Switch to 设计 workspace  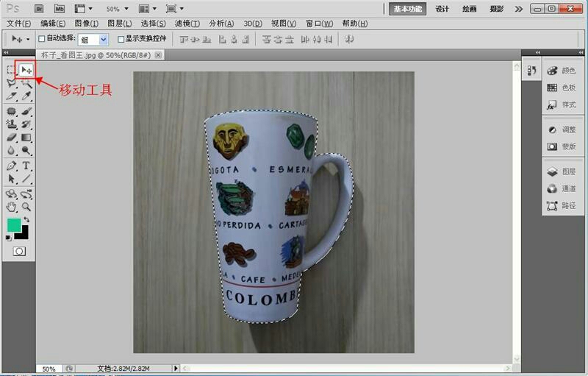click(x=442, y=9)
